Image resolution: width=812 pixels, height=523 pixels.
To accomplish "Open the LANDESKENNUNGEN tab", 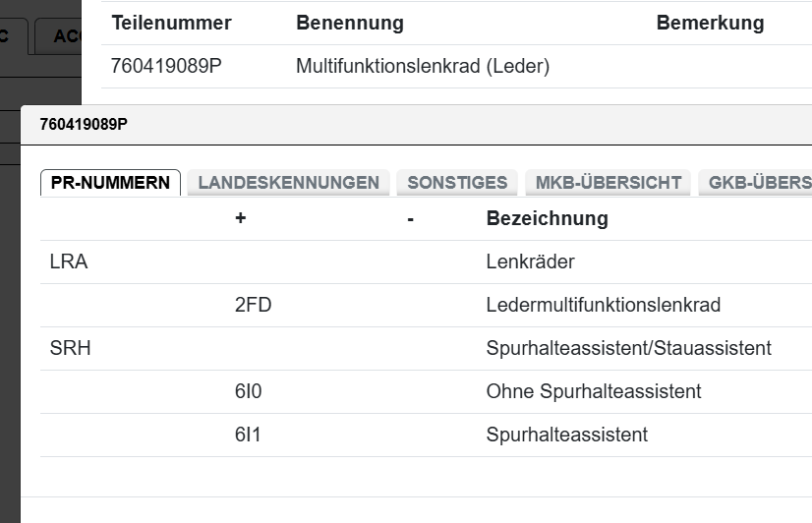I will click(288, 183).
